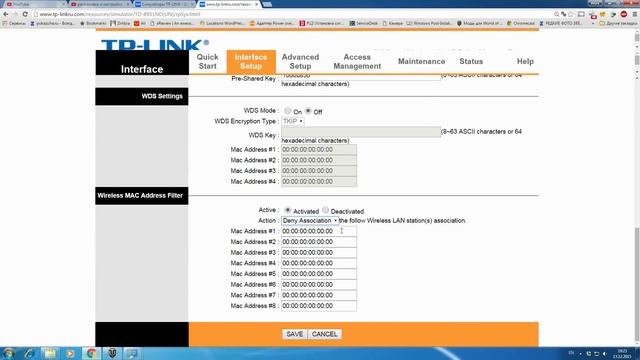
Task: Click WDS Mac Address #3 field
Action: 319,171
